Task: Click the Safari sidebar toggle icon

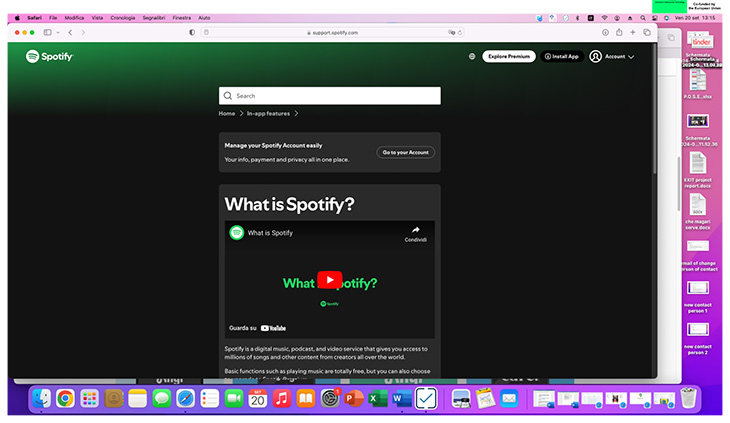Action: pyautogui.click(x=47, y=33)
